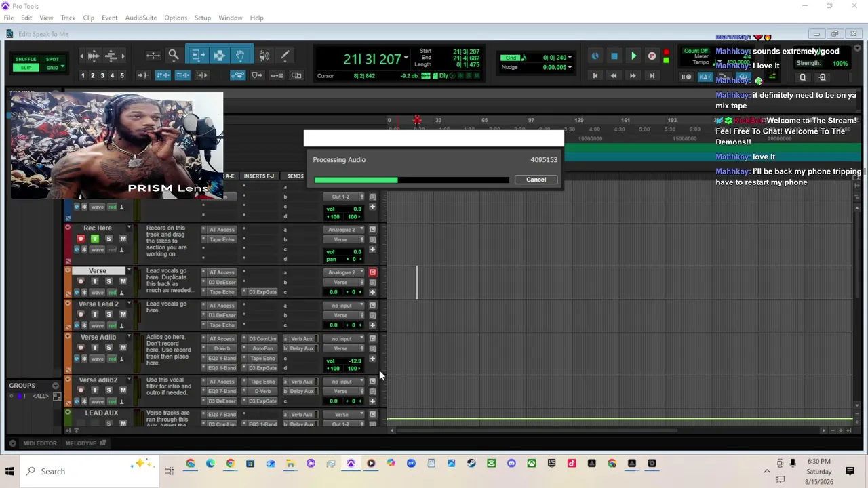Enable Shuffle edit mode
The width and height of the screenshot is (868, 488).
pyautogui.click(x=26, y=60)
